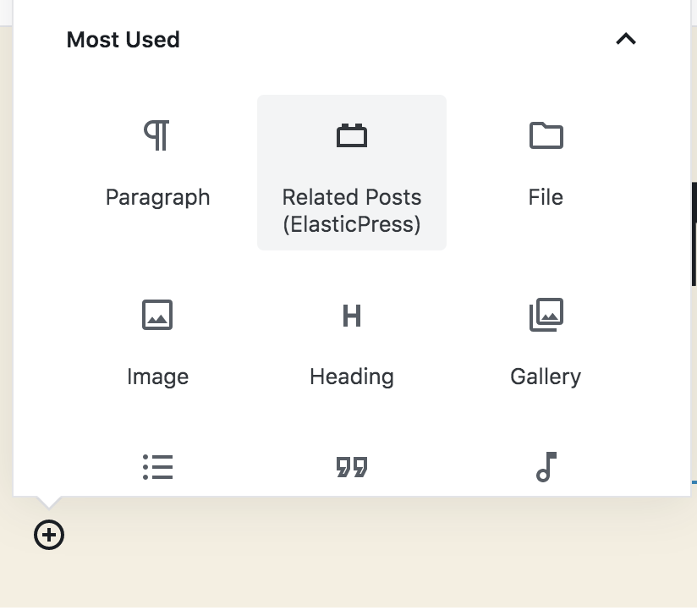This screenshot has width=697, height=616.
Task: Select the Image text label
Action: [x=157, y=377]
